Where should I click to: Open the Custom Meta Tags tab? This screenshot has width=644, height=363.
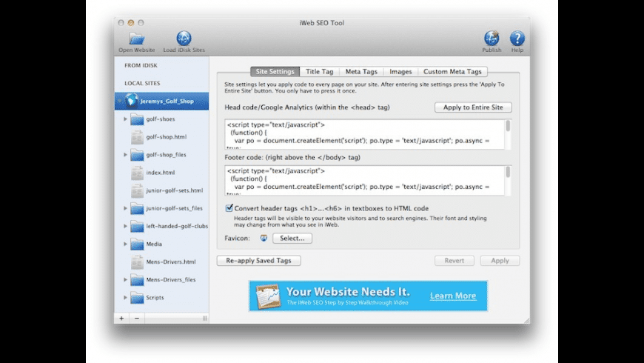[452, 72]
